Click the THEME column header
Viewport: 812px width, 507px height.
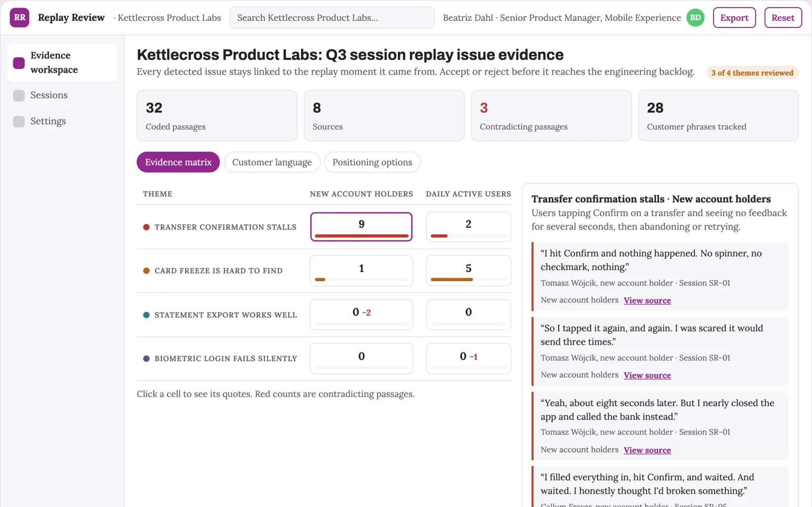point(157,194)
